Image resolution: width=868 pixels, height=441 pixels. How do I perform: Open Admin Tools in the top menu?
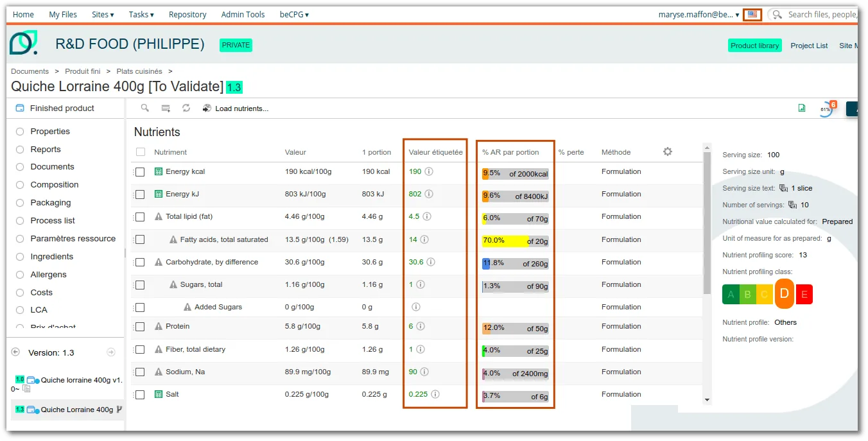tap(243, 14)
